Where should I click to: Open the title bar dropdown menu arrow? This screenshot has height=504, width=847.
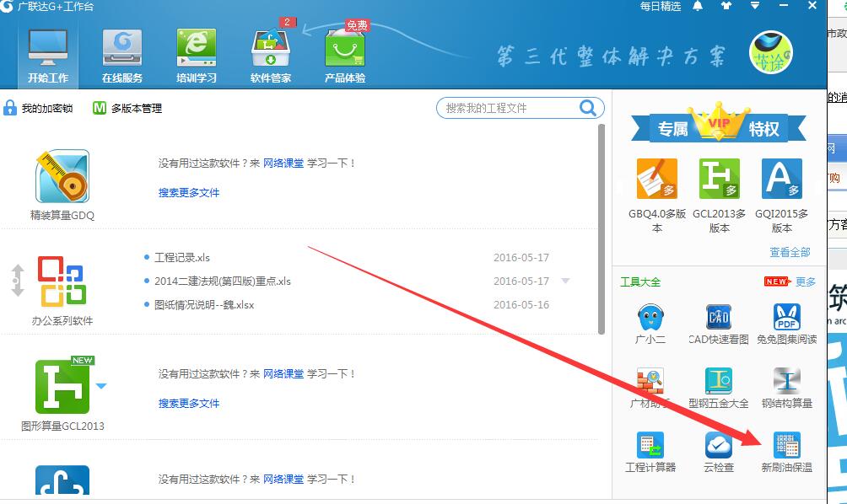tap(755, 5)
